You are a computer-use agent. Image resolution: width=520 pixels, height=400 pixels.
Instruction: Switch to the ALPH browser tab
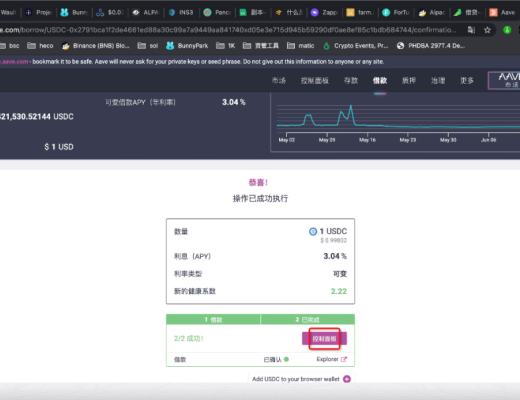coord(145,12)
